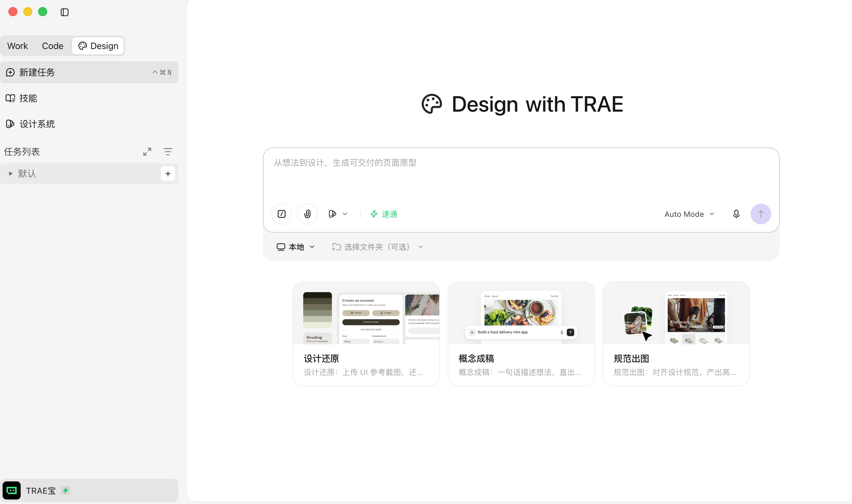Send the prompt with the arrow button
This screenshot has height=504, width=852.
pyautogui.click(x=761, y=214)
